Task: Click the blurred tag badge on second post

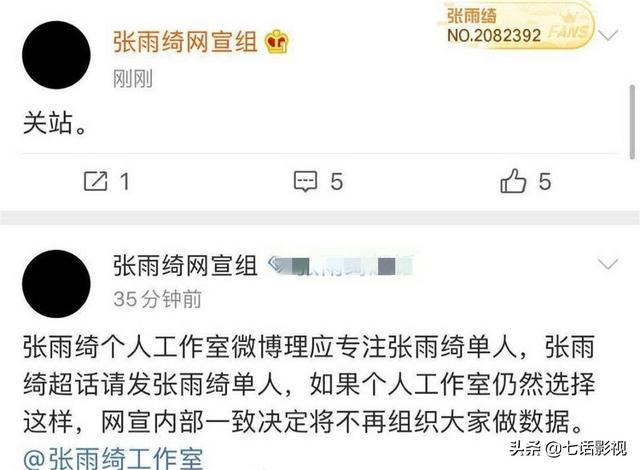Action: pyautogui.click(x=341, y=266)
